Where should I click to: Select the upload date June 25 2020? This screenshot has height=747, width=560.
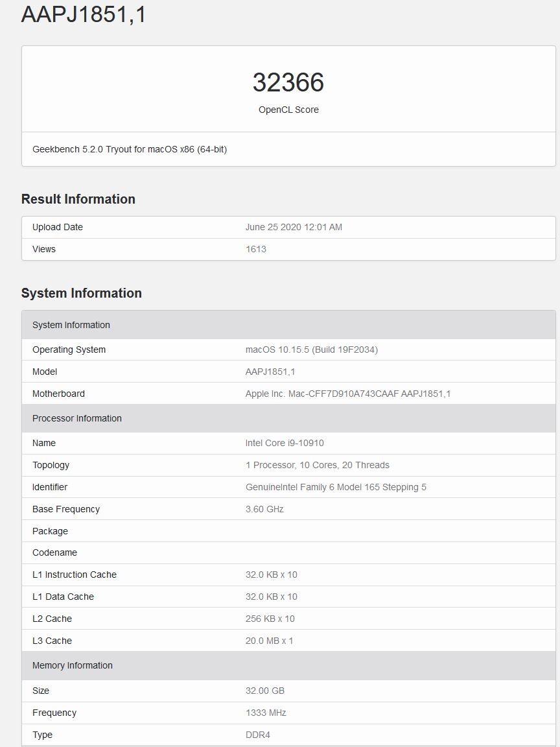294,227
